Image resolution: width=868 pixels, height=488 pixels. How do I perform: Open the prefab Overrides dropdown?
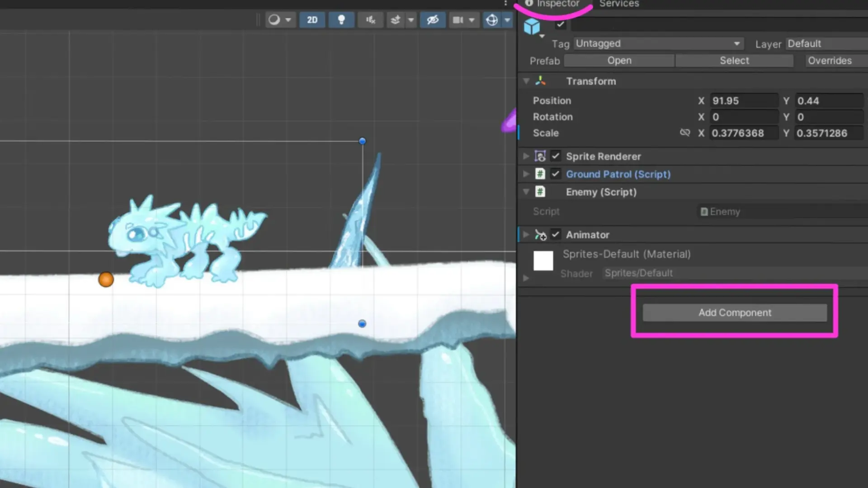tap(836, 61)
